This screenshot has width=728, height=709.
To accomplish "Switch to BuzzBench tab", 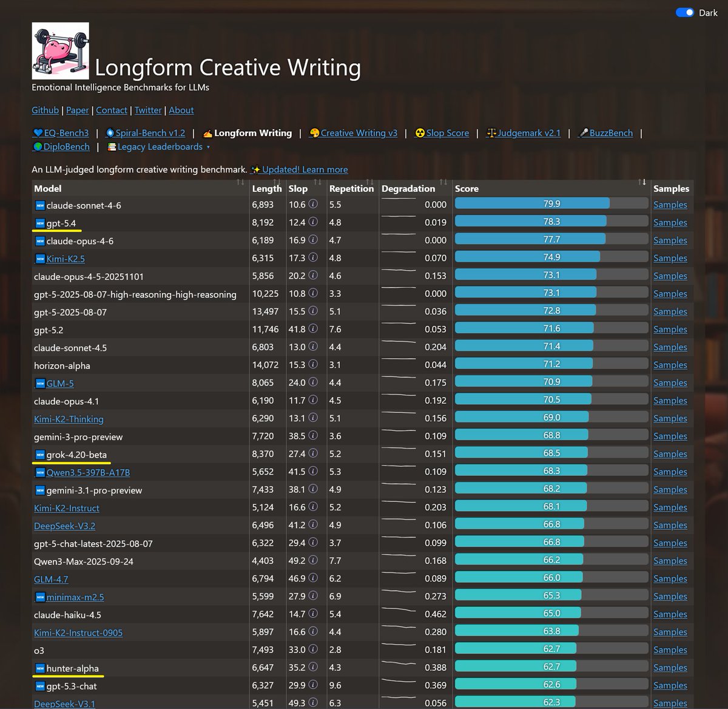I will pyautogui.click(x=605, y=133).
